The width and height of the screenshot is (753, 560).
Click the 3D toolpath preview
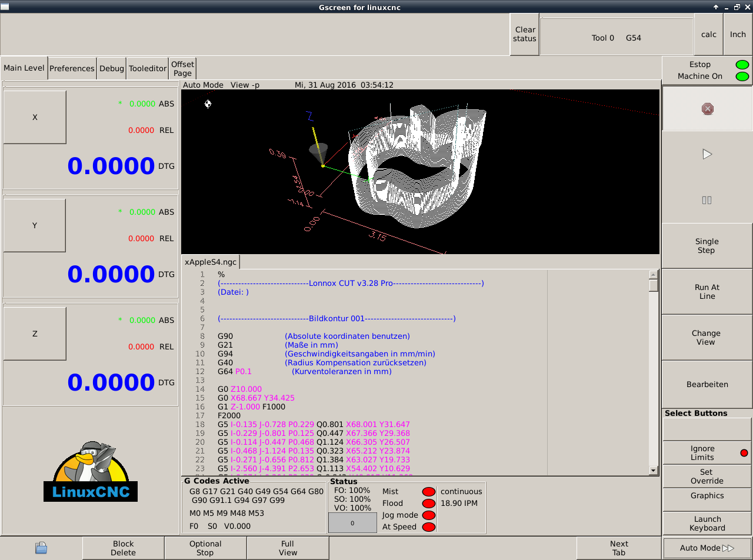tap(420, 172)
